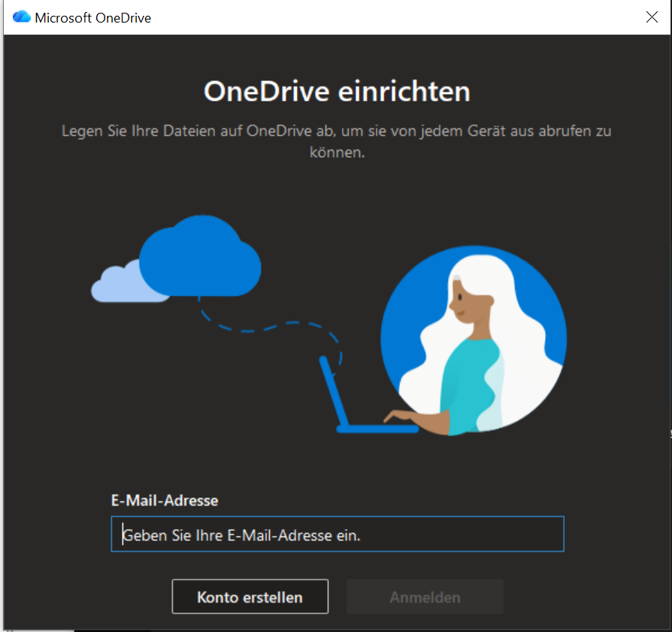
Task: Click the E-Mail-Adresse label
Action: [x=165, y=500]
